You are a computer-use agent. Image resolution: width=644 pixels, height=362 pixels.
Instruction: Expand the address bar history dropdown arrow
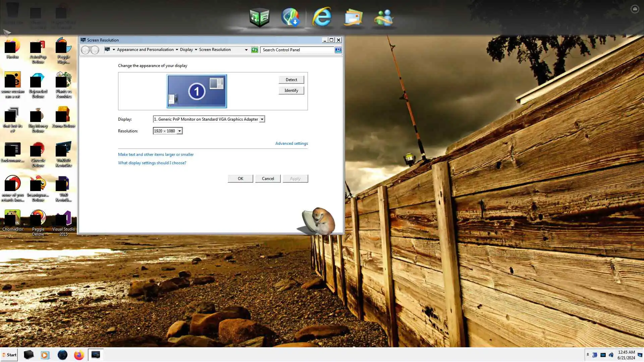click(246, 50)
